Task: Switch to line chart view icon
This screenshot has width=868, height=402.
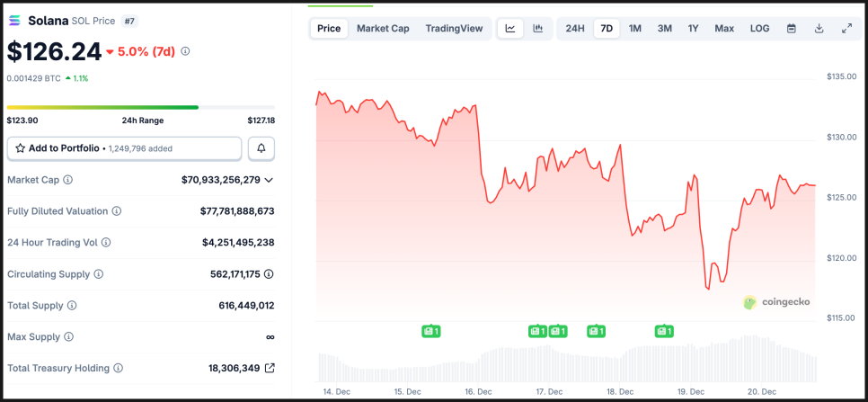Action: [x=510, y=29]
